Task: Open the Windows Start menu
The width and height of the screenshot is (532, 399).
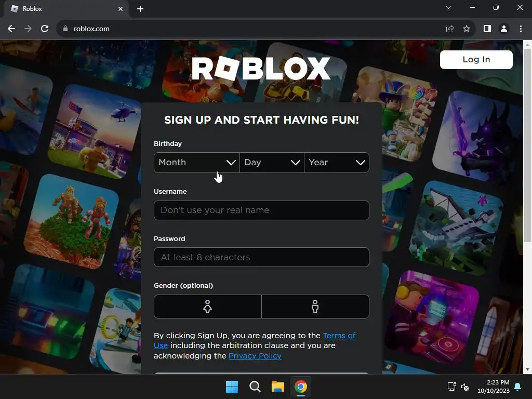Action: coord(232,387)
